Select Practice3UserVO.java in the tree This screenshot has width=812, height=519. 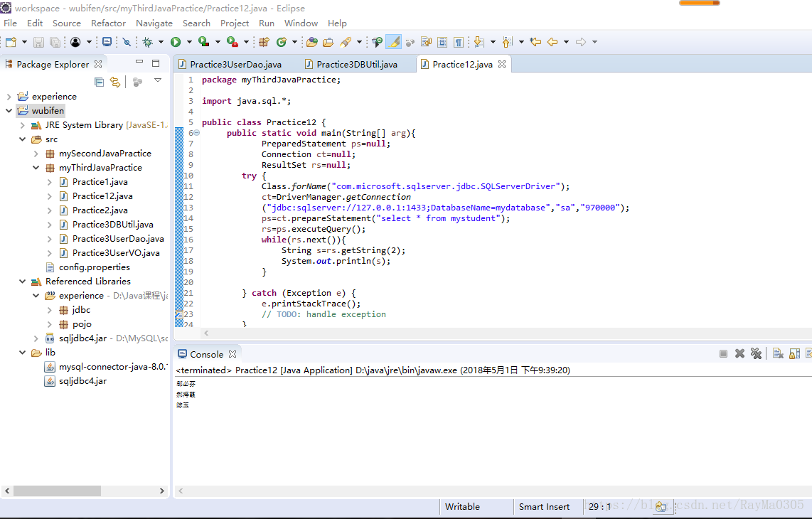(116, 253)
